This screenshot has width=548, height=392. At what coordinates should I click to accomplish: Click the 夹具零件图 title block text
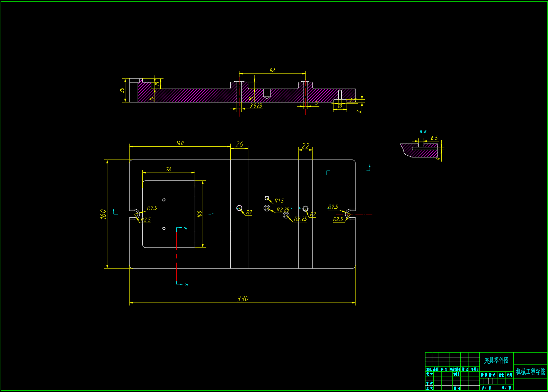click(496, 361)
